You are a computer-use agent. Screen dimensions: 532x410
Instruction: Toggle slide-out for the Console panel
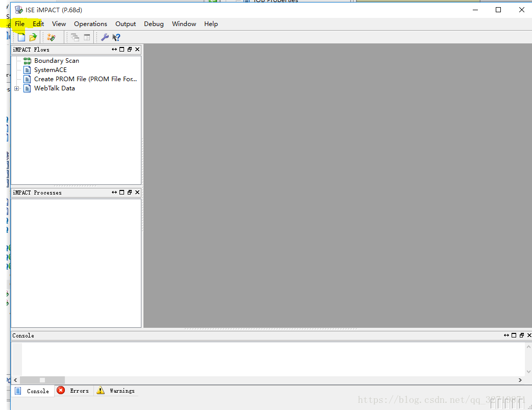click(506, 335)
